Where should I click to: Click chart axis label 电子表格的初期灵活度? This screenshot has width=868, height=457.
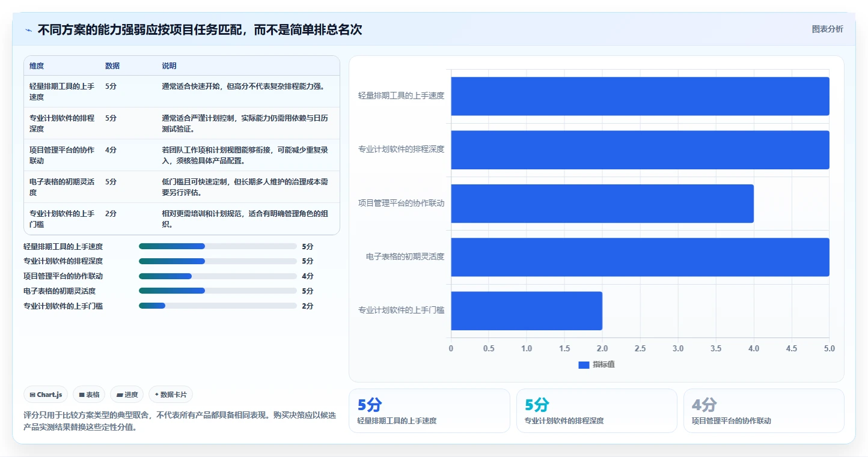pos(405,256)
